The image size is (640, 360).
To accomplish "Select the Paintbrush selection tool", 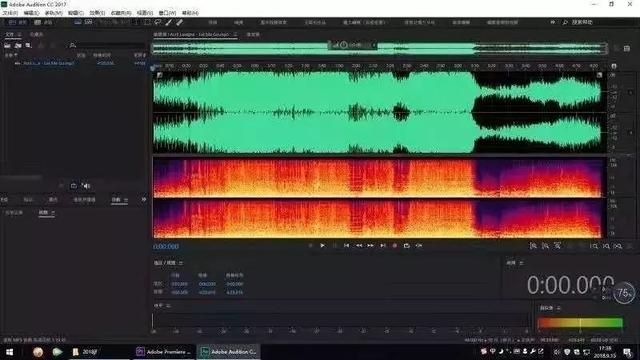I will (x=169, y=22).
